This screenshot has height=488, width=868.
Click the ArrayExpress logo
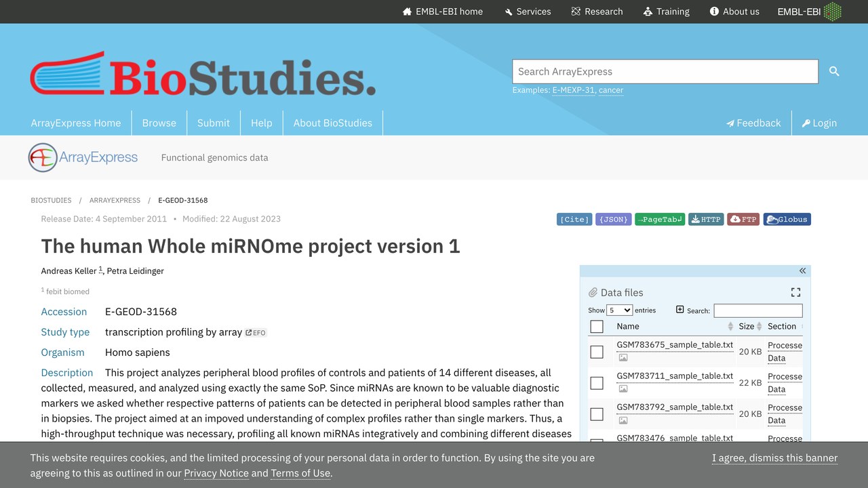(83, 157)
